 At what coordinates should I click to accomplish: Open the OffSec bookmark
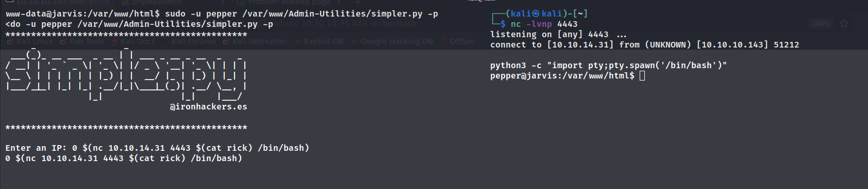point(458,41)
